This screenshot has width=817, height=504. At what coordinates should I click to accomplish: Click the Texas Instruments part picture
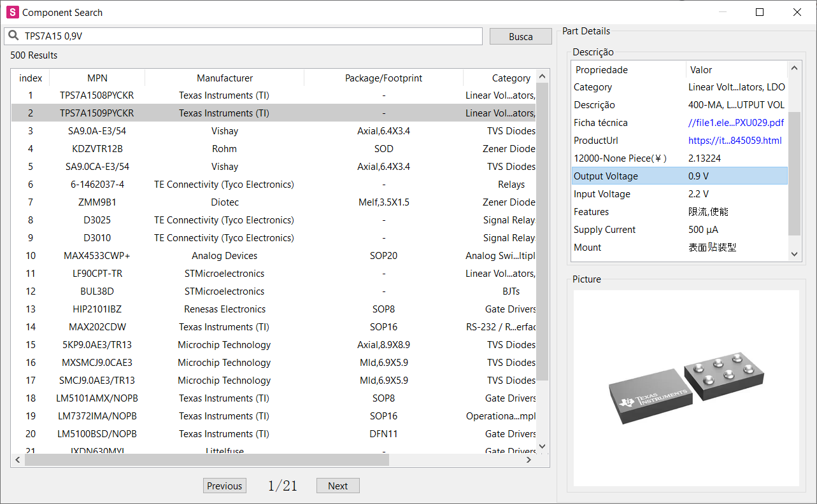click(686, 389)
